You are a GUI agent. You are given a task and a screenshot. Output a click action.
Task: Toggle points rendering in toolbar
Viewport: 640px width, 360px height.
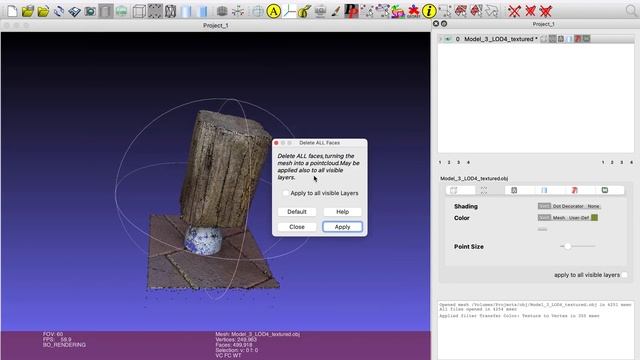(x=155, y=11)
